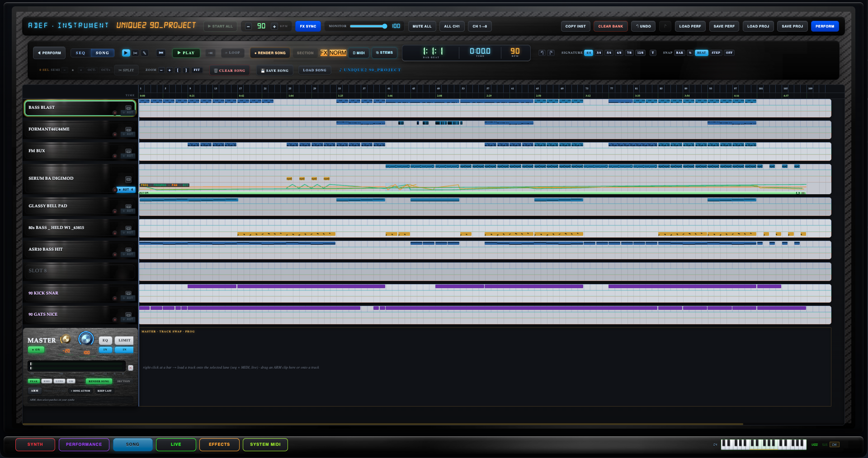Click the orange RENDER SONG button in toolbar
The height and width of the screenshot is (458, 868).
(x=270, y=53)
